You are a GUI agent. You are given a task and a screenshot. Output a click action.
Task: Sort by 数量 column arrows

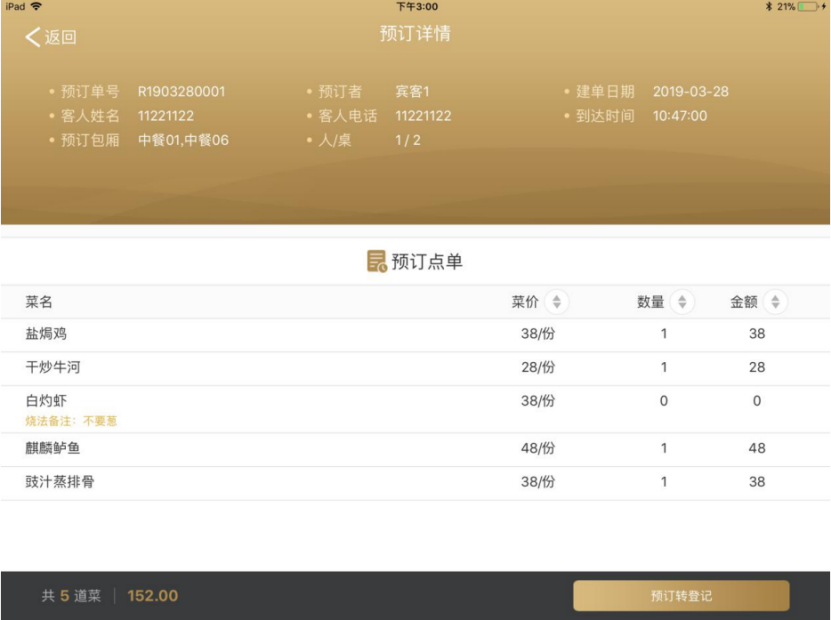[x=682, y=302]
